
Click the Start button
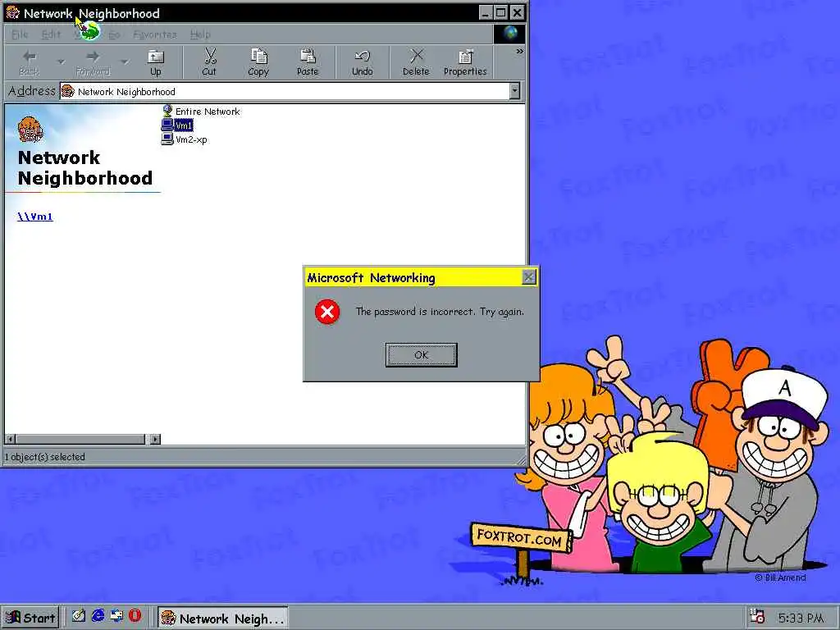[x=30, y=618]
